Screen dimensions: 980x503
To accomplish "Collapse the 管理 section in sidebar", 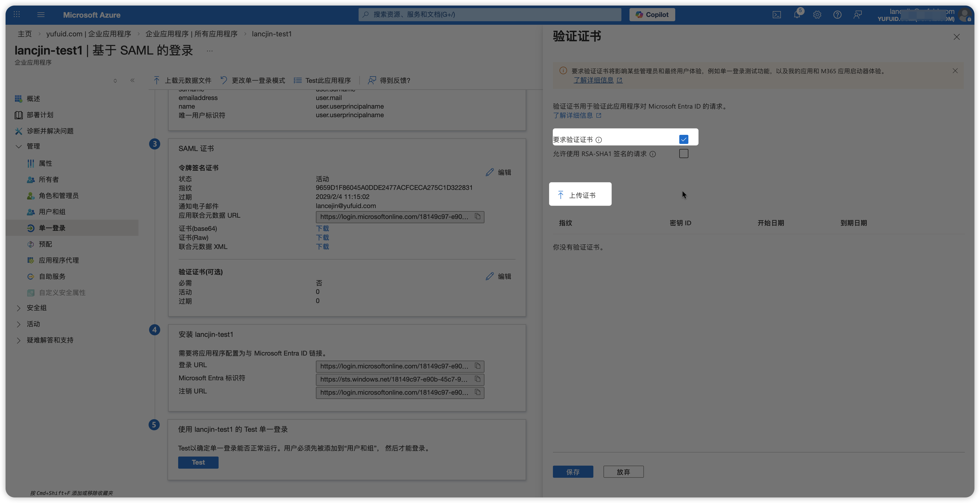I will point(19,146).
